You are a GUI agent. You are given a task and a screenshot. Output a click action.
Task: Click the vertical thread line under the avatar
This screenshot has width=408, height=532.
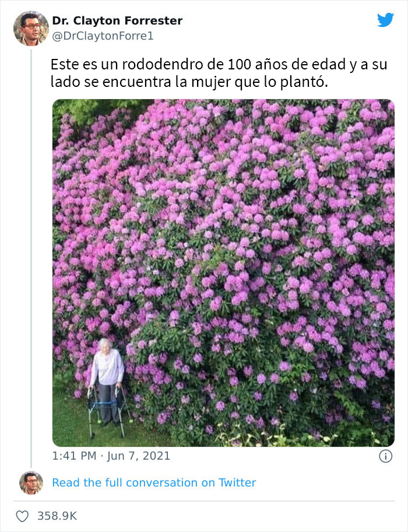(x=31, y=258)
